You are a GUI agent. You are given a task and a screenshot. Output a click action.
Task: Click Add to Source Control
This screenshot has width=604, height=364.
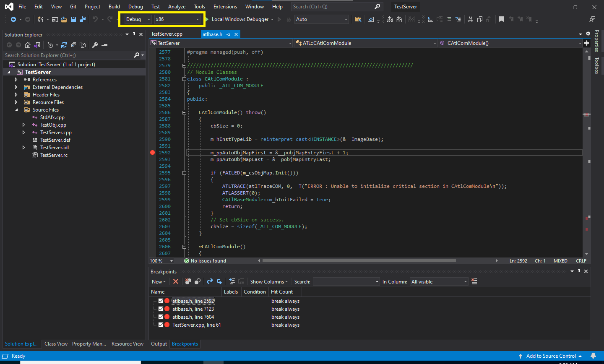(x=550, y=356)
